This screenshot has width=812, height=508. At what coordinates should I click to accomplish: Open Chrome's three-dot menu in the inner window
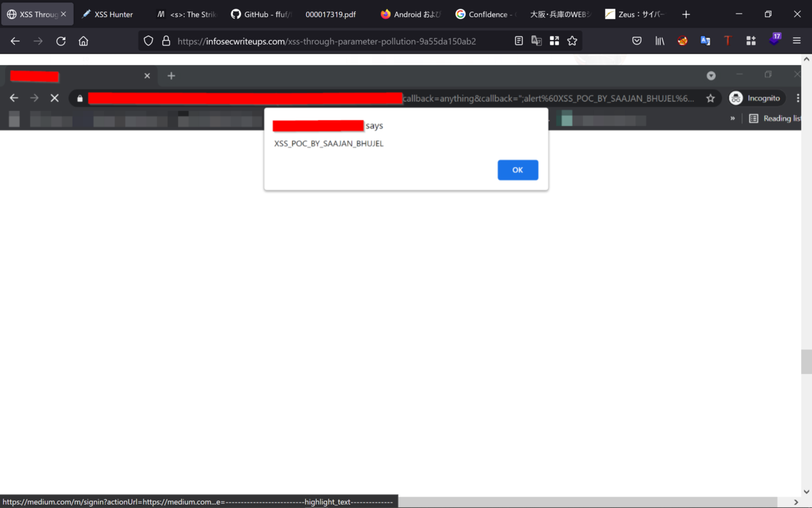click(798, 98)
